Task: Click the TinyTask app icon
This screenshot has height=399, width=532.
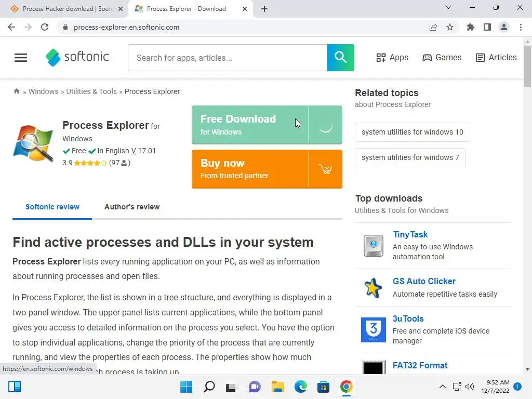Action: click(x=373, y=245)
